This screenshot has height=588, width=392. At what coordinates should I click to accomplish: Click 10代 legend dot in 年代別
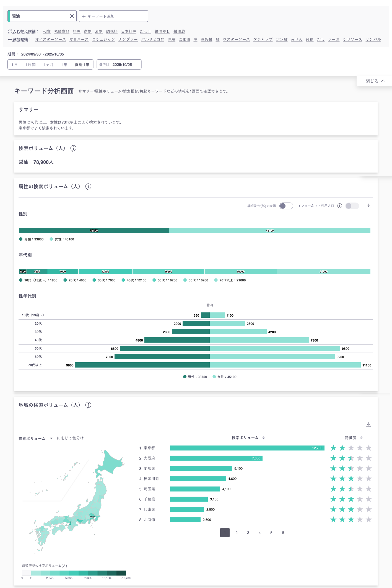(x=21, y=280)
